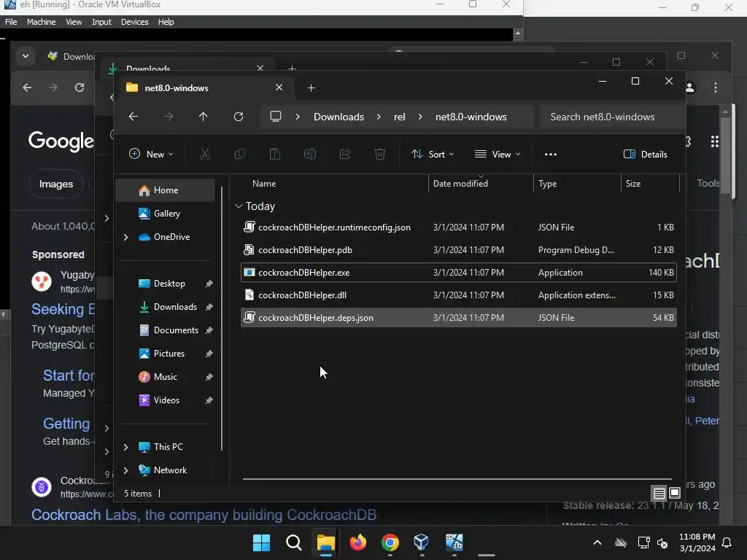Expand the This PC tree node
The image size is (747, 560).
[125, 447]
